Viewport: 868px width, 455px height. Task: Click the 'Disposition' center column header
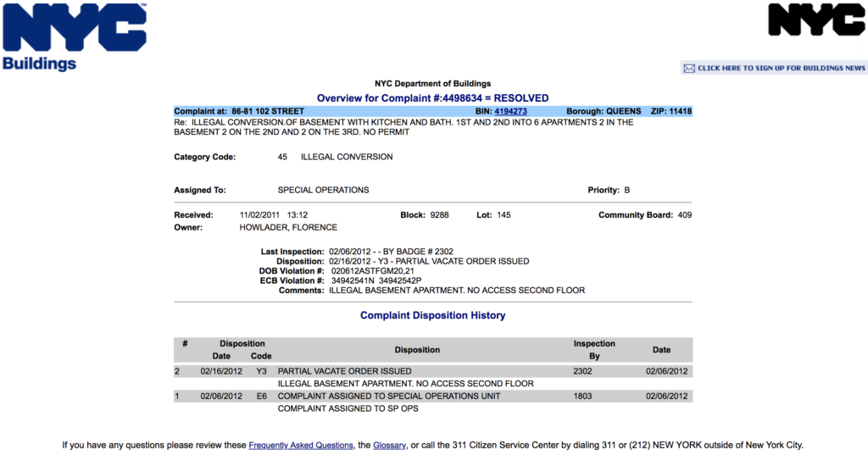[417, 350]
